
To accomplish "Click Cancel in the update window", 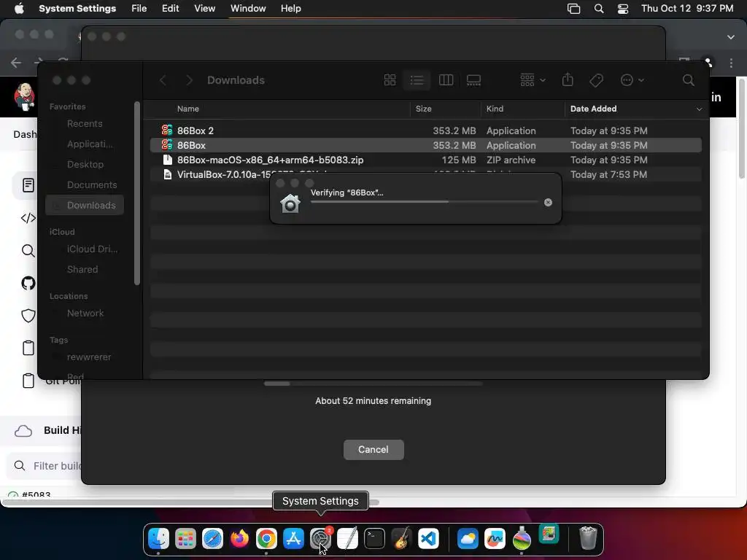I will pyautogui.click(x=373, y=449).
